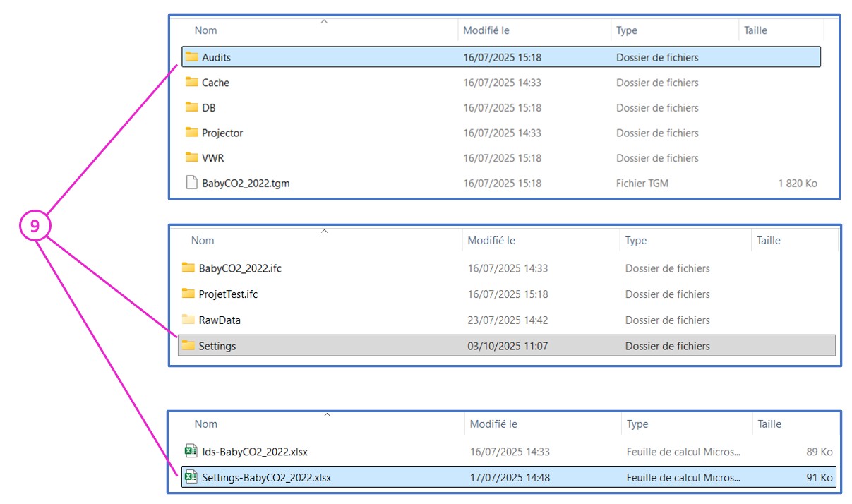Select the faded RawData folder icon
Image resolution: width=852 pixels, height=504 pixels.
[x=188, y=320]
